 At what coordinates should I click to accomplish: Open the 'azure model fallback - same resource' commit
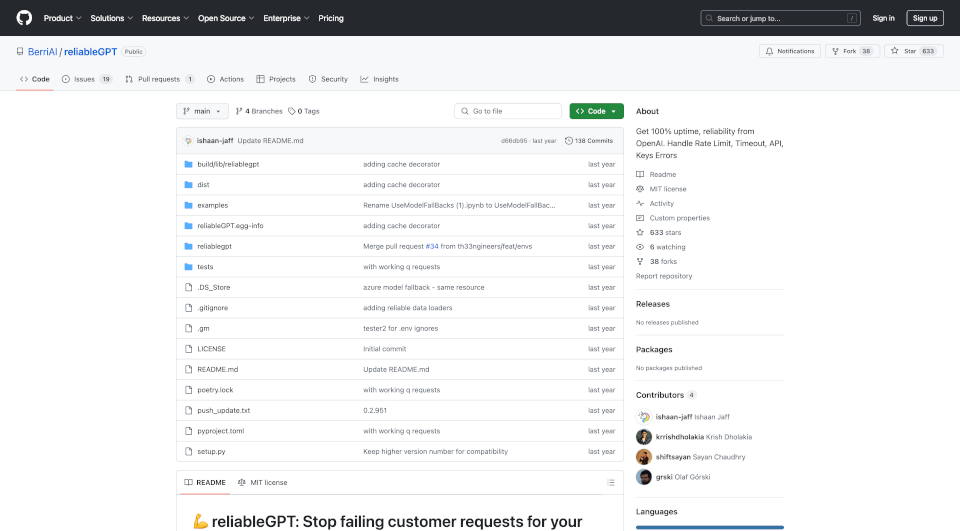[x=424, y=287]
